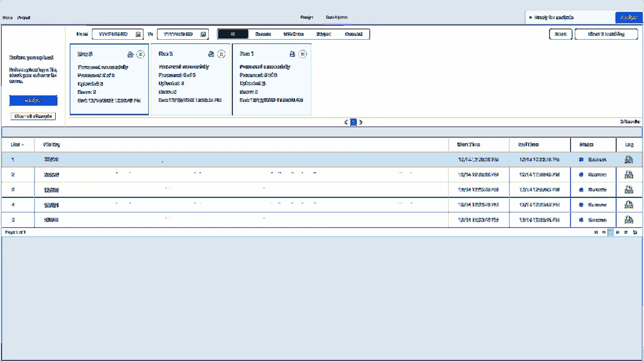Select the Skipped status filter
This screenshot has width=644, height=362.
coord(324,34)
